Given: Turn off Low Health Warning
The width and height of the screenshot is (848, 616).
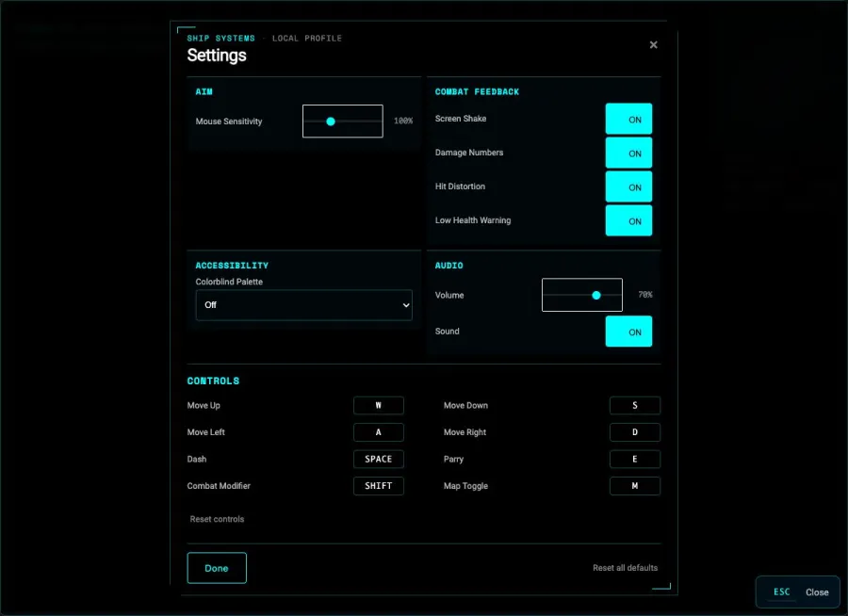Looking at the screenshot, I should (628, 220).
